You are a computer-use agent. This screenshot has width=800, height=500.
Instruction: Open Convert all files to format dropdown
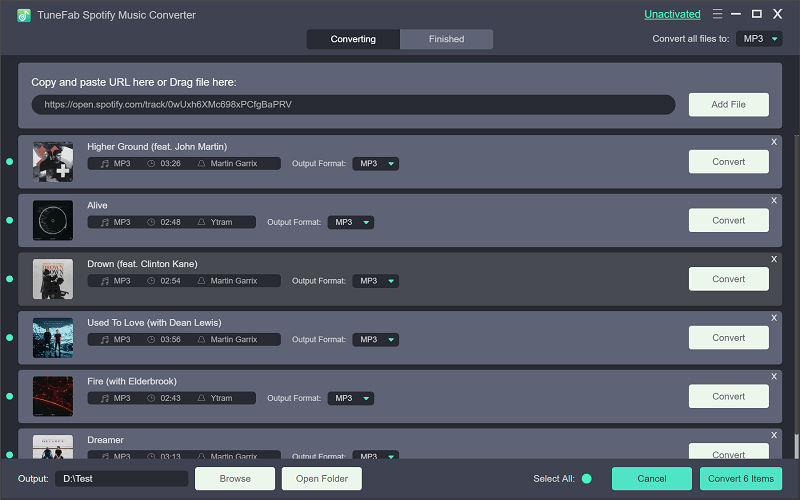click(x=759, y=39)
